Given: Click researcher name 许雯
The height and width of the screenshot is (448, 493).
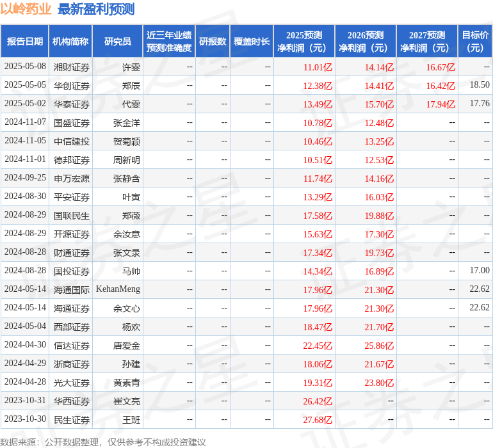Looking at the screenshot, I should pyautogui.click(x=131, y=67).
